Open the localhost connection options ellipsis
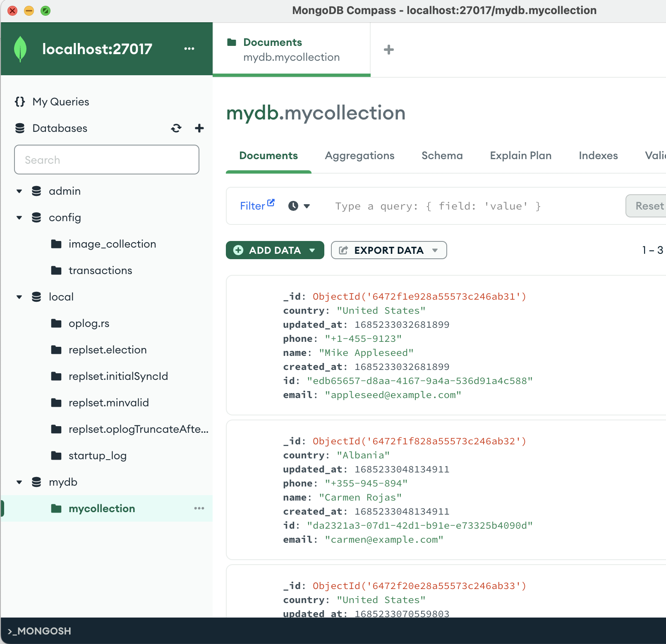 pyautogui.click(x=189, y=49)
